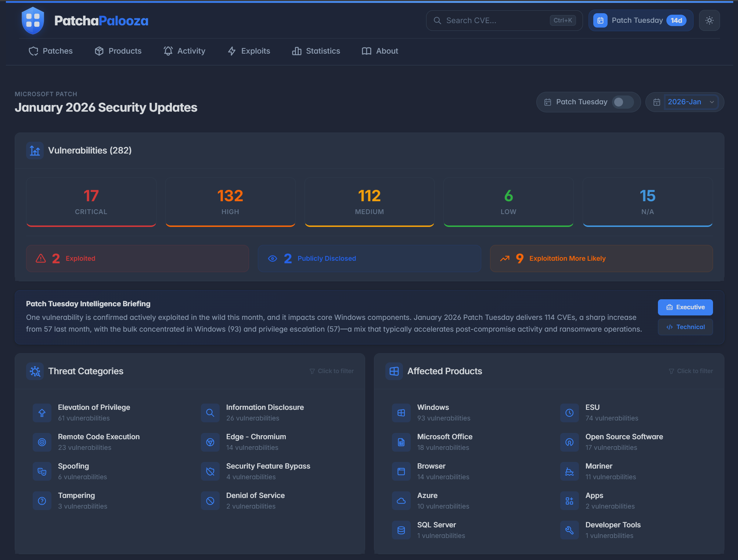Click the Security Feature Bypass shield icon
This screenshot has height=560, width=738.
tap(210, 472)
